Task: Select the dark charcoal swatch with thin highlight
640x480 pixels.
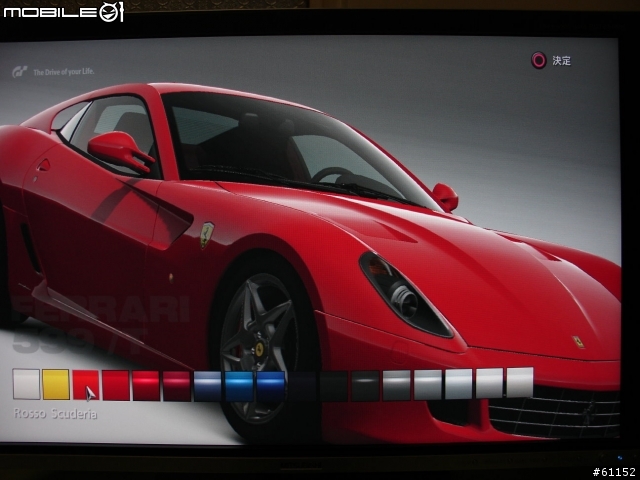Action: point(365,386)
